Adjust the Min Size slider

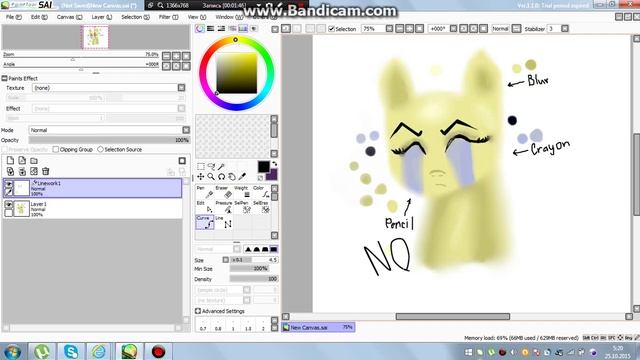click(x=249, y=269)
